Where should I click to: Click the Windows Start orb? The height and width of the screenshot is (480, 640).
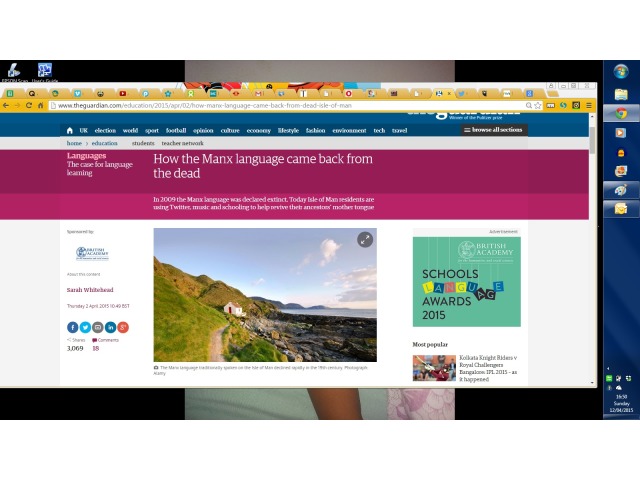[x=621, y=71]
